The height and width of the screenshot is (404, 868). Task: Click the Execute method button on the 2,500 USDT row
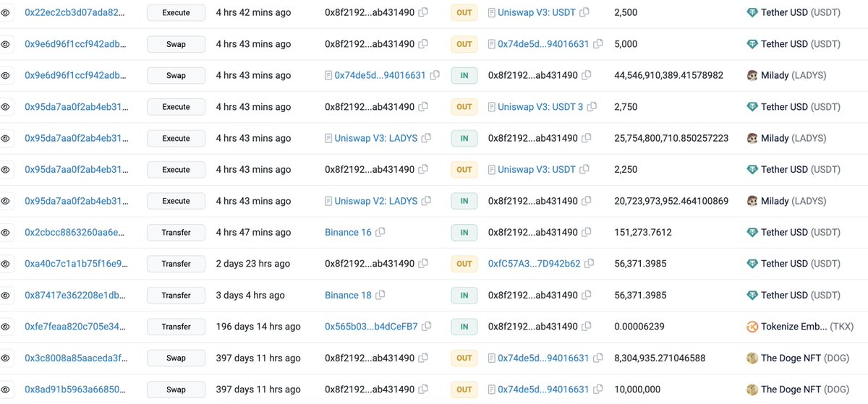176,12
